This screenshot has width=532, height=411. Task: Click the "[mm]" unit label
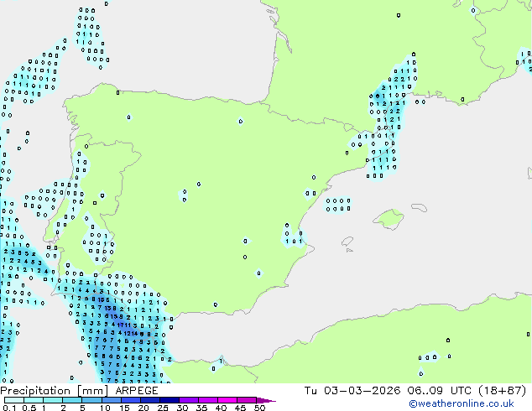tap(93, 391)
